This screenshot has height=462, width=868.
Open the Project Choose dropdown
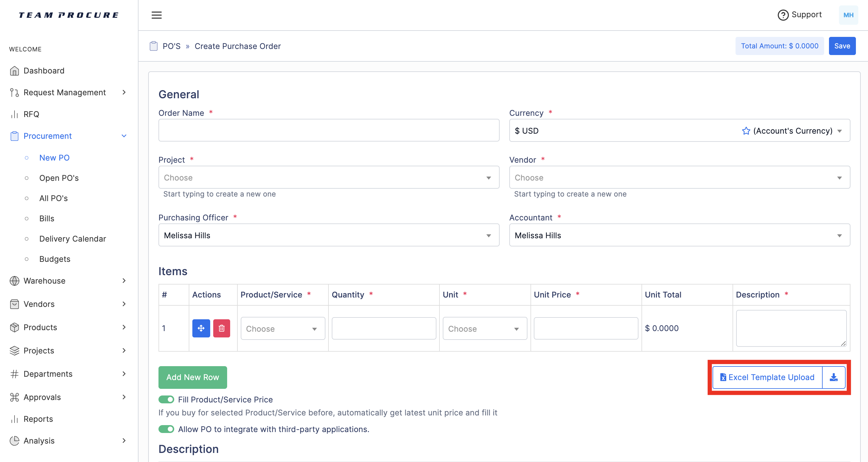click(x=329, y=177)
